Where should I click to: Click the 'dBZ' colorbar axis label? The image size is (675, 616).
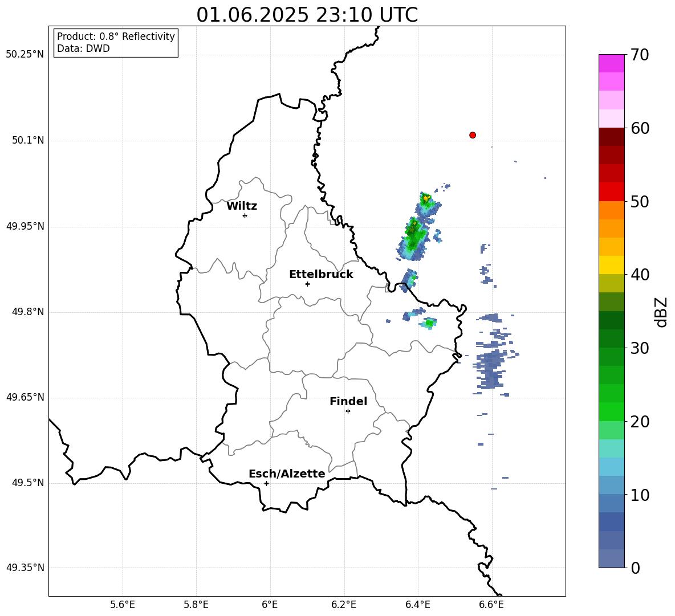pyautogui.click(x=662, y=312)
